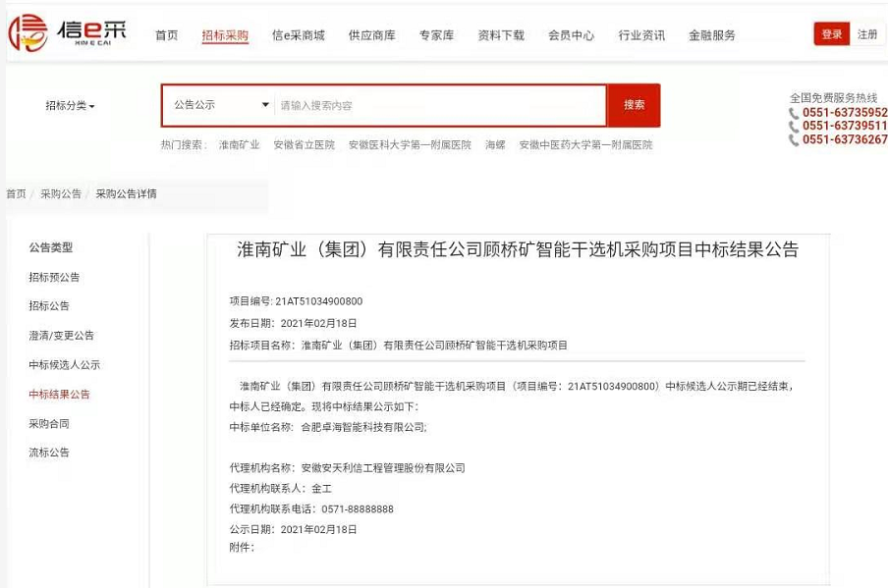Open the 信e采商城 menu item
This screenshot has height=588, width=888.
click(298, 33)
